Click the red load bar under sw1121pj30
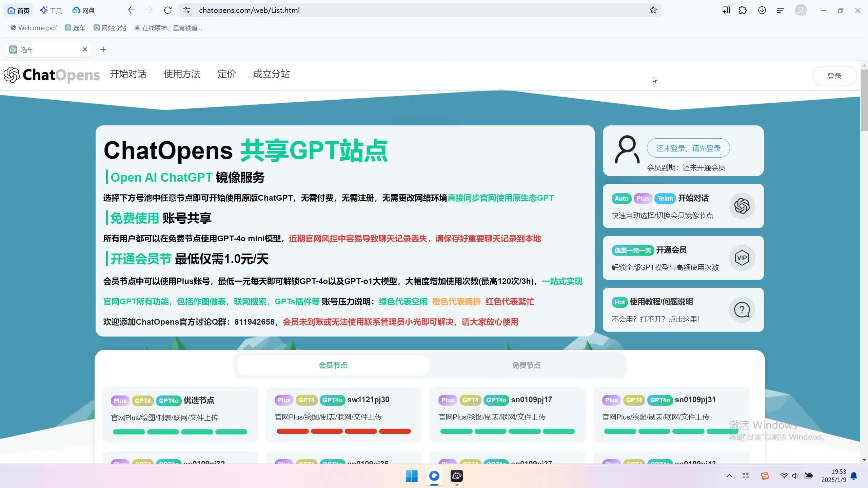The width and height of the screenshot is (868, 488). 344,431
